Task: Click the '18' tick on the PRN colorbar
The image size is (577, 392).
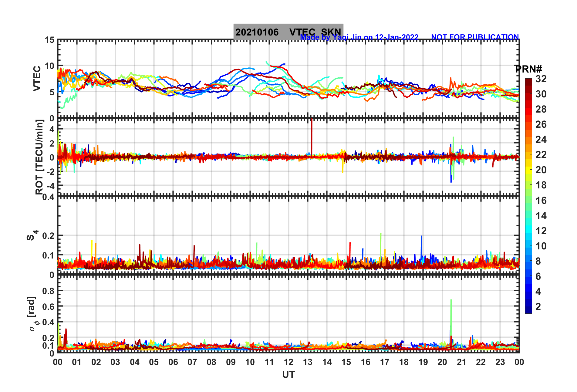Action: tap(541, 185)
